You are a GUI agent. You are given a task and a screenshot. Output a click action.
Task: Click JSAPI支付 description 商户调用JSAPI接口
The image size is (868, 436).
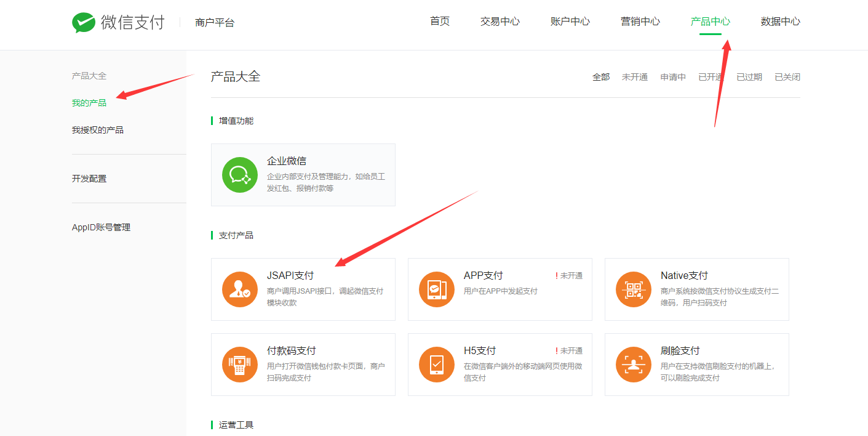coord(325,297)
